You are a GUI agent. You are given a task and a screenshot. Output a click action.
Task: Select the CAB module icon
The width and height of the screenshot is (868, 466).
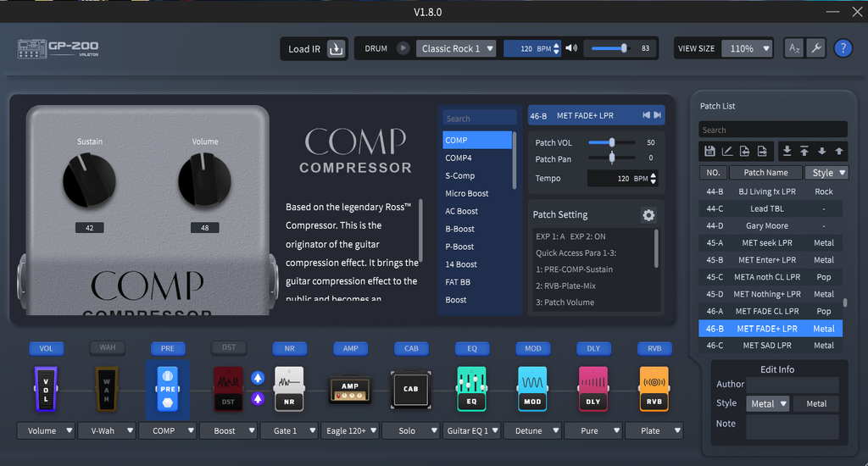(x=411, y=389)
